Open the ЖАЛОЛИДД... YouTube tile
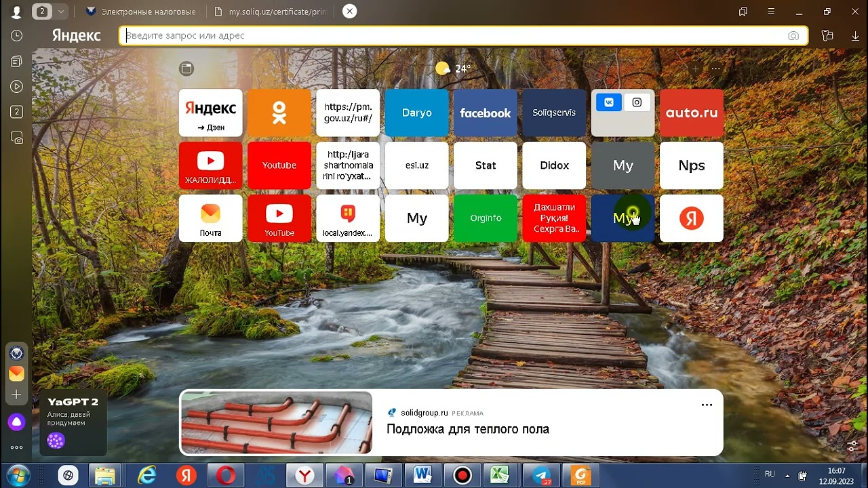This screenshot has height=488, width=868. [211, 165]
